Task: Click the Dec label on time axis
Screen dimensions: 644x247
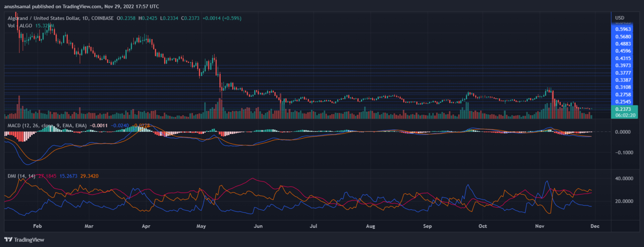Action: coord(595,226)
